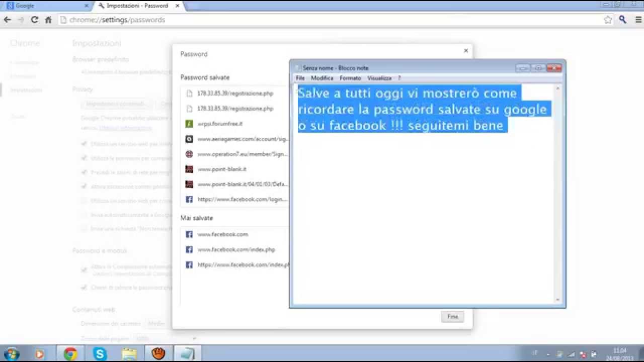Click Chrome's forward arrow button
This screenshot has width=644, height=362.
(x=21, y=20)
